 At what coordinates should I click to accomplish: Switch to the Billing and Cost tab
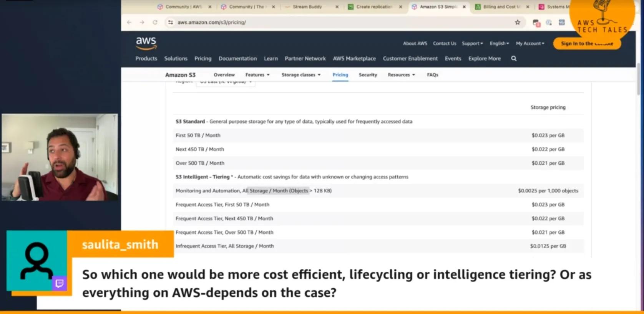click(x=501, y=7)
